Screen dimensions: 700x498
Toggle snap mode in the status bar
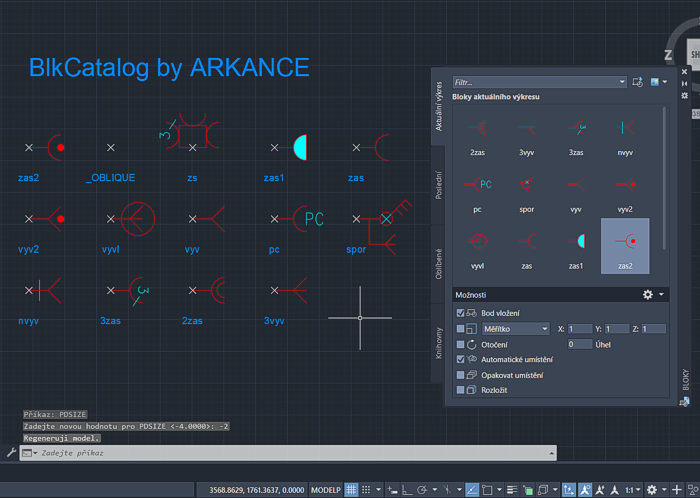(x=366, y=490)
